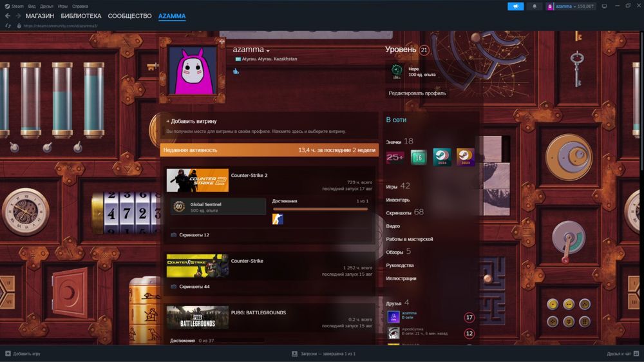Click Достижения 0 из 37 for PUBG

(192, 341)
